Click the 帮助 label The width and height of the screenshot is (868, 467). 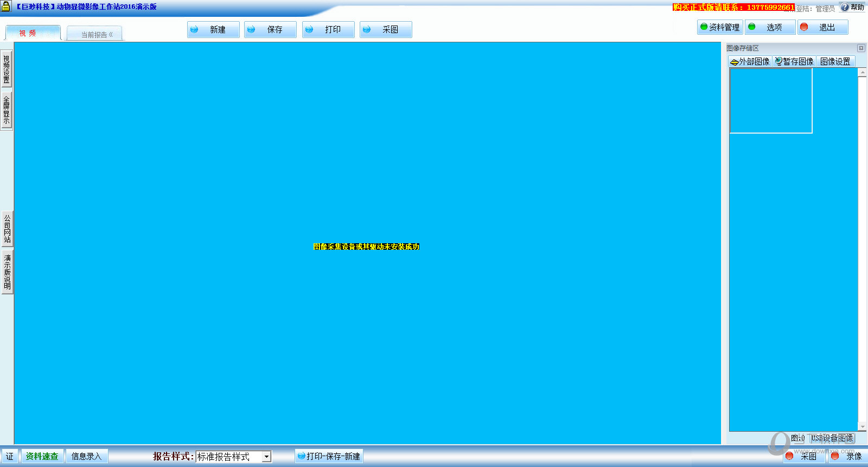point(857,7)
